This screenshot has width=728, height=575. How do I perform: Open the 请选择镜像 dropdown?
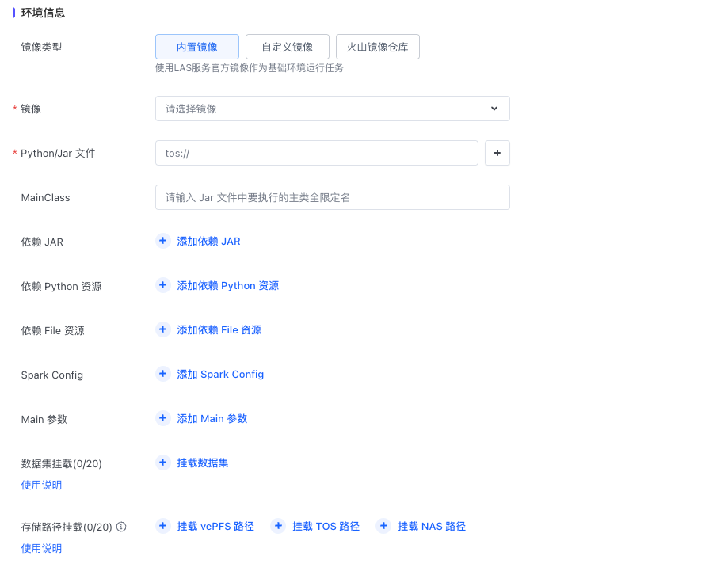tap(325, 109)
